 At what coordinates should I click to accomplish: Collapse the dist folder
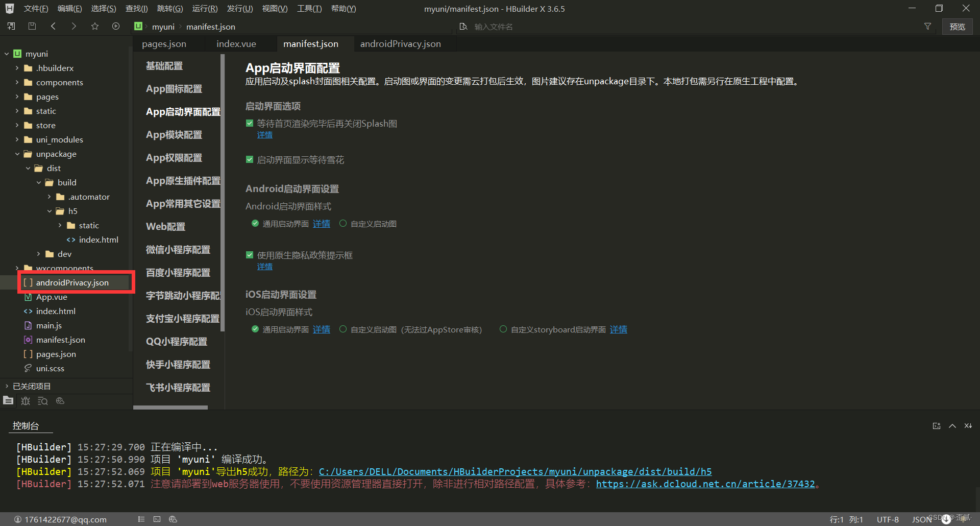pyautogui.click(x=28, y=168)
